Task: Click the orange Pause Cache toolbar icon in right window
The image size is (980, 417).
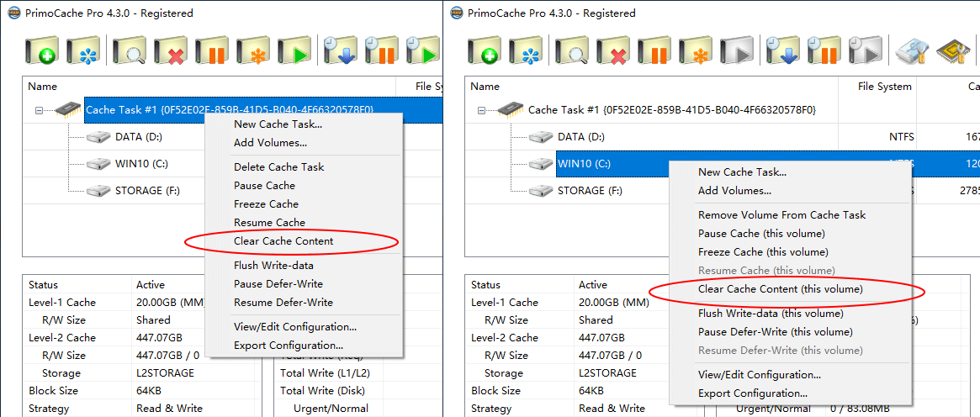Action: pyautogui.click(x=654, y=50)
